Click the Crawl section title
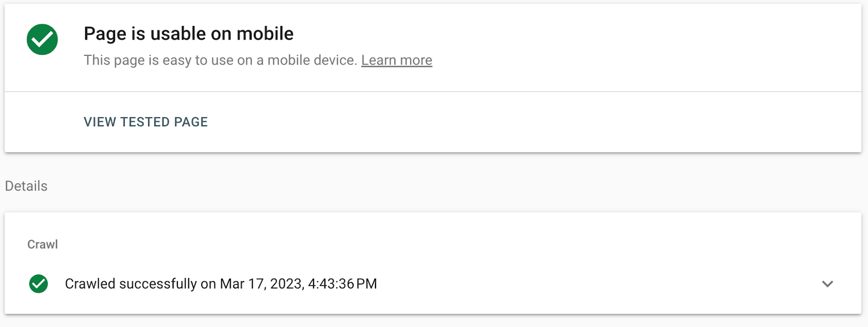The width and height of the screenshot is (868, 327). coord(43,244)
